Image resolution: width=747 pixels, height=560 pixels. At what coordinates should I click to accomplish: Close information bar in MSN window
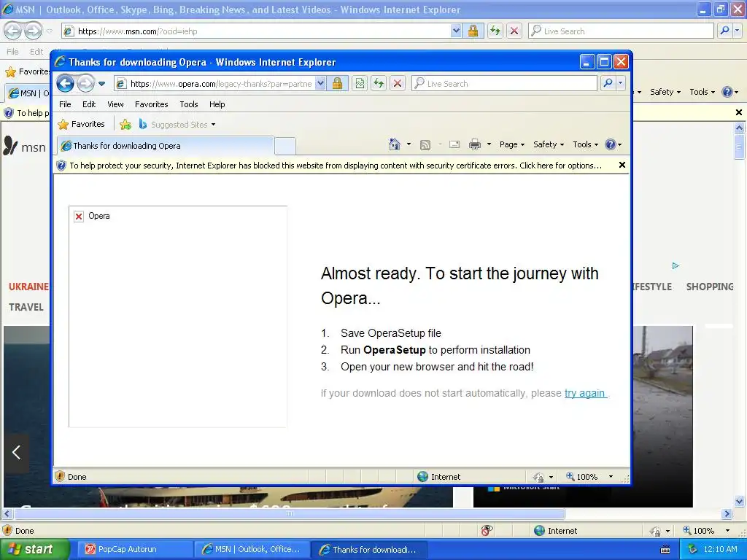[739, 112]
